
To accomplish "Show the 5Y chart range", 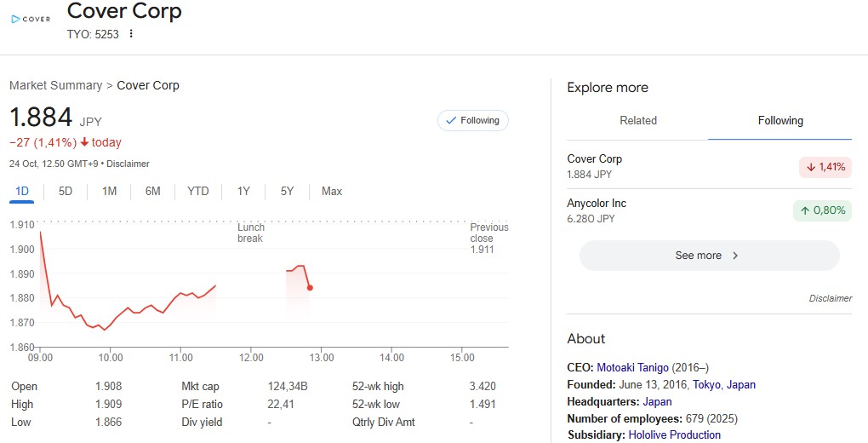I will coord(287,192).
